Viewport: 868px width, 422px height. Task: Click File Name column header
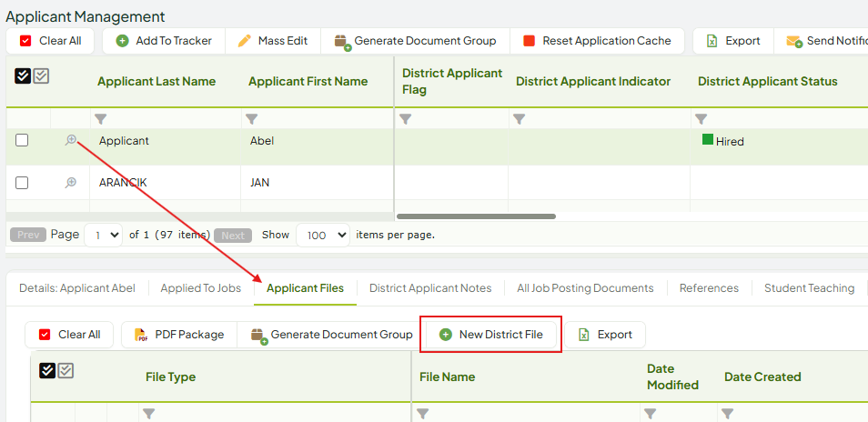(448, 377)
